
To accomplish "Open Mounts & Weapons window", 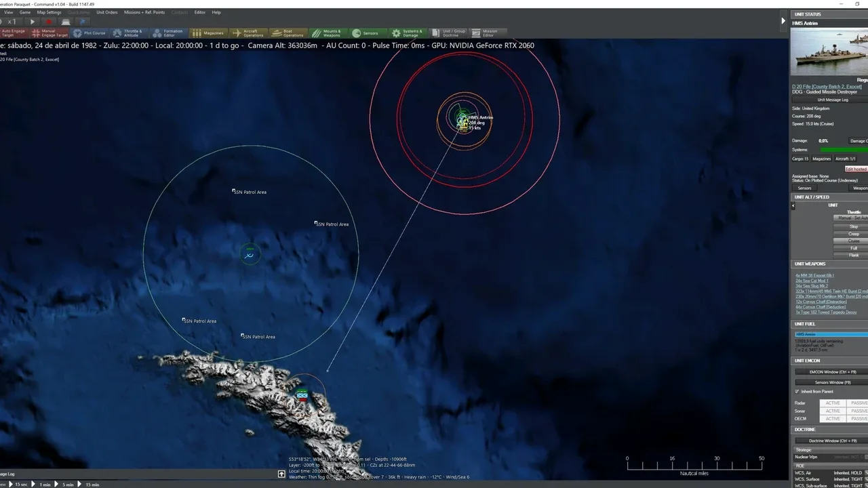I will coord(327,33).
